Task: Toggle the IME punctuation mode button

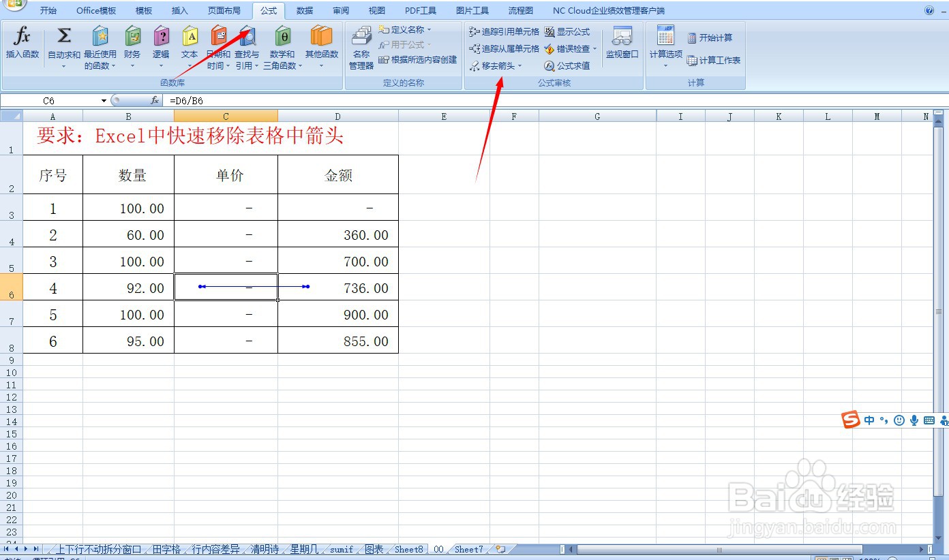Action: coord(884,420)
